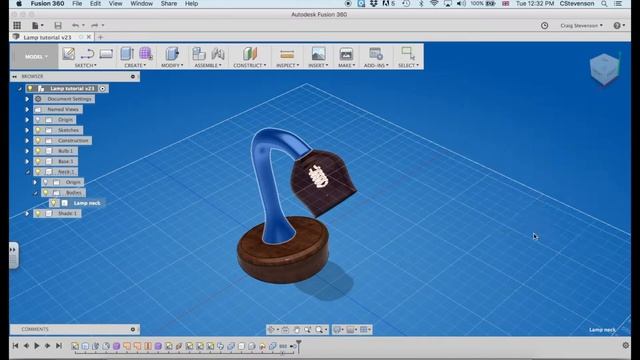This screenshot has height=360, width=640.
Task: Expand the Document Settings node
Action: [27, 99]
